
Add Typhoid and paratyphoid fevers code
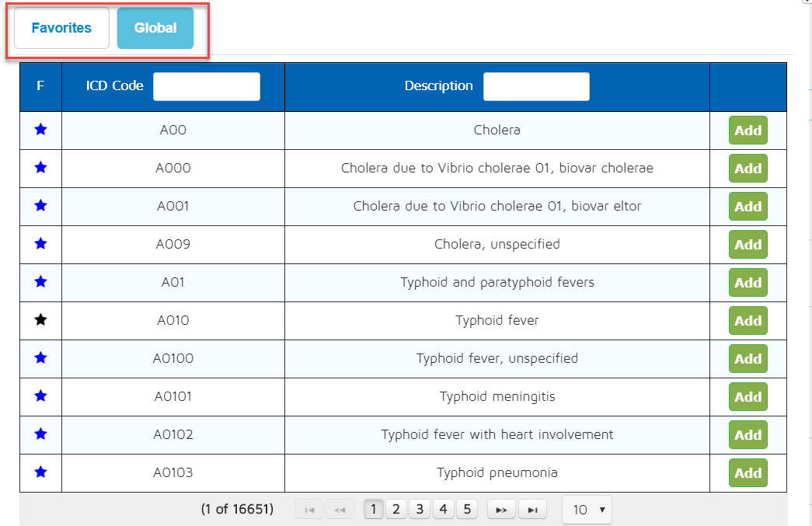pyautogui.click(x=748, y=282)
